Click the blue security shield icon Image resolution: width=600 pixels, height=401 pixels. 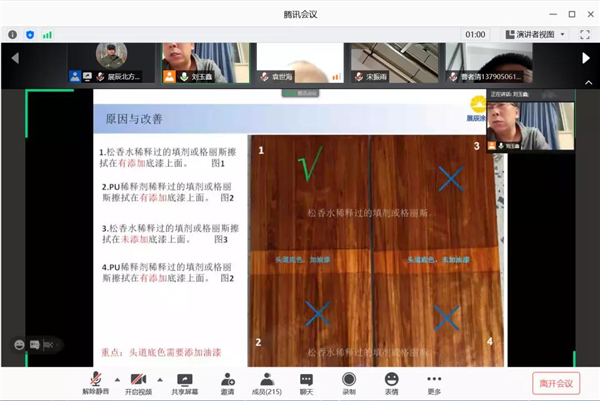[30, 35]
